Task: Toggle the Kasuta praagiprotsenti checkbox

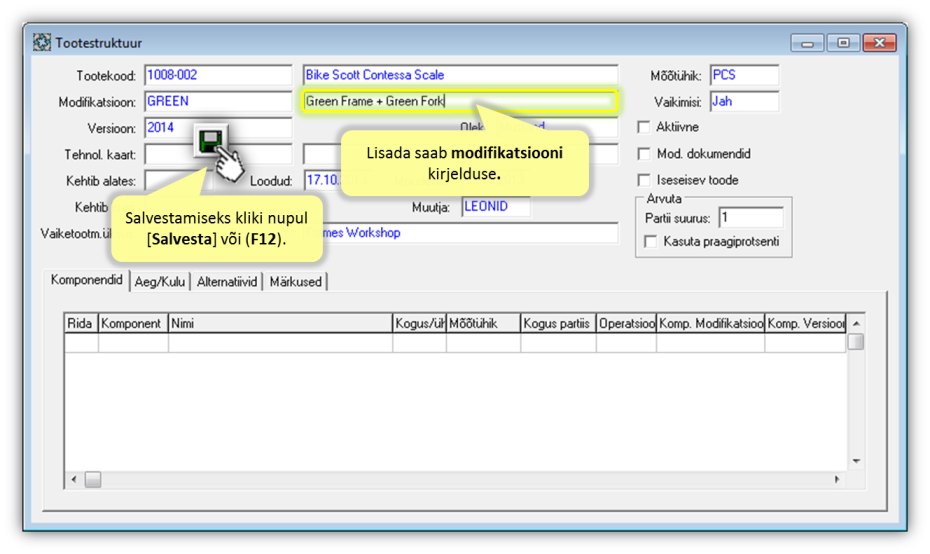Action: (x=651, y=241)
